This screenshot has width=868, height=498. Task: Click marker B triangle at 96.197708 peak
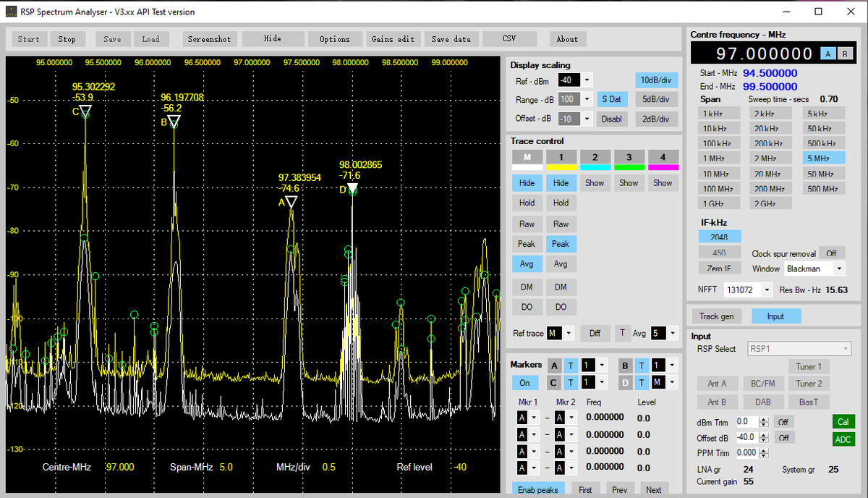point(174,122)
